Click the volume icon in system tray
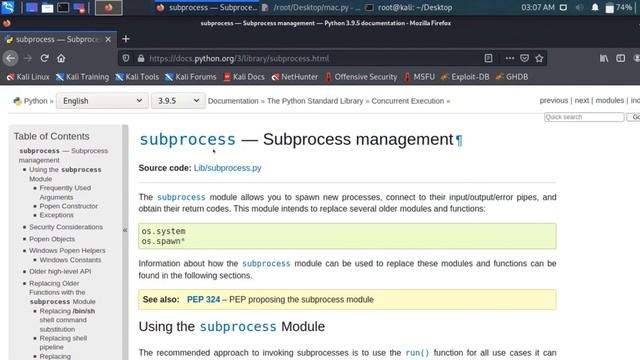 579,7
